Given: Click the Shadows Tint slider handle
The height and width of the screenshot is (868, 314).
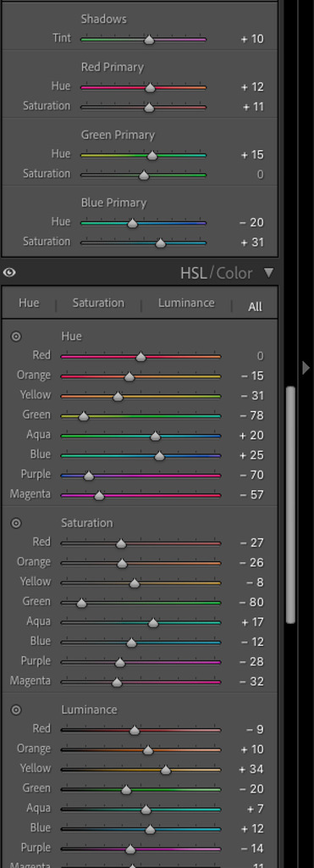Looking at the screenshot, I should (149, 39).
